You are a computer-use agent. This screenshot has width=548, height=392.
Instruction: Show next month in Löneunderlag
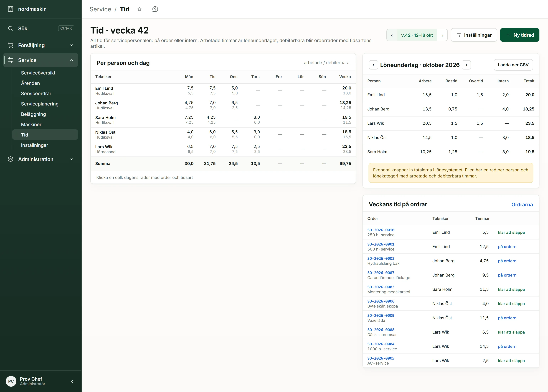(466, 65)
